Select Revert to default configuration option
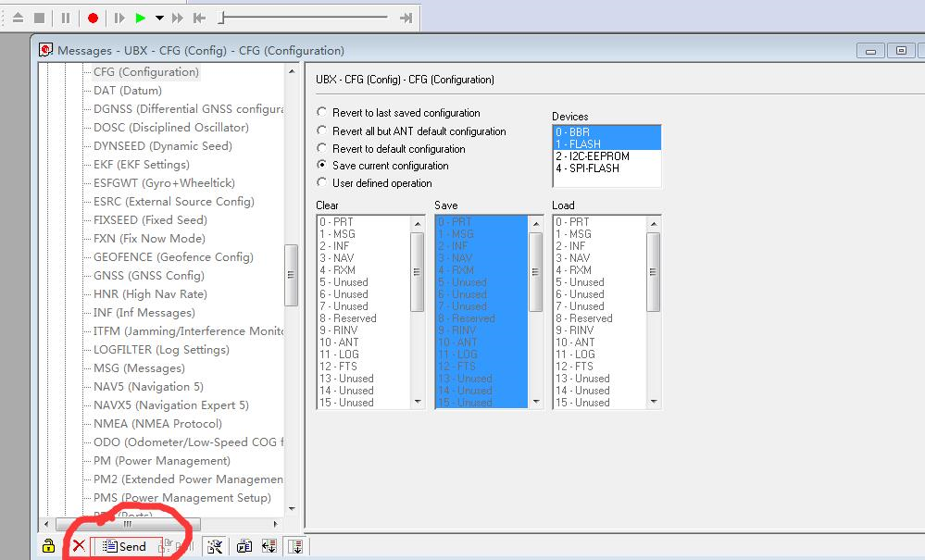The width and height of the screenshot is (925, 560). (x=322, y=148)
